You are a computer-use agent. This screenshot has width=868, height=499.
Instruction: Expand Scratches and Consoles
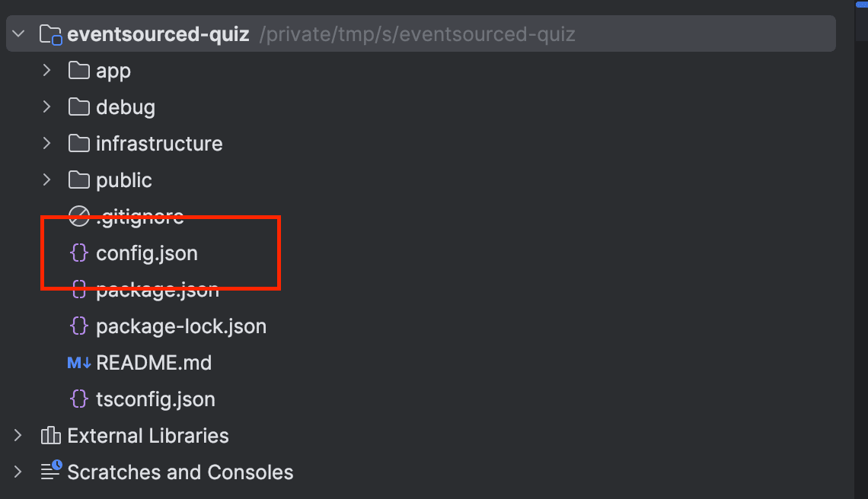pos(17,472)
